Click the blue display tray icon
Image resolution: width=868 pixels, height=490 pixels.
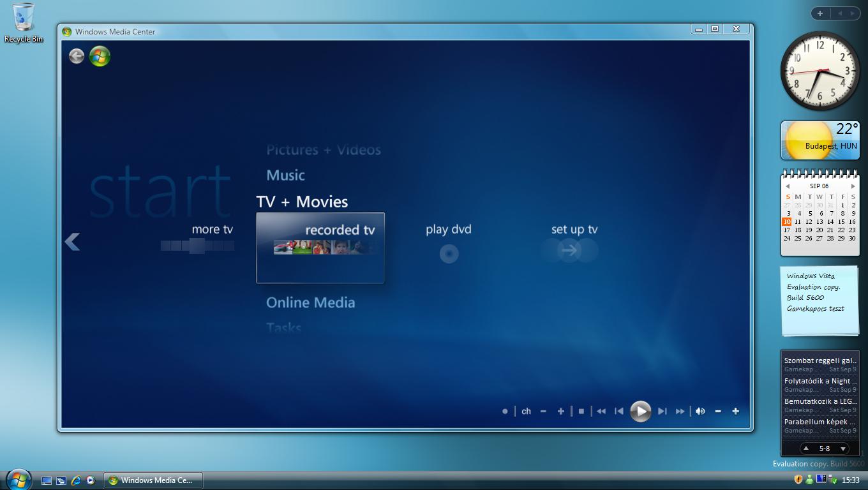tap(821, 479)
